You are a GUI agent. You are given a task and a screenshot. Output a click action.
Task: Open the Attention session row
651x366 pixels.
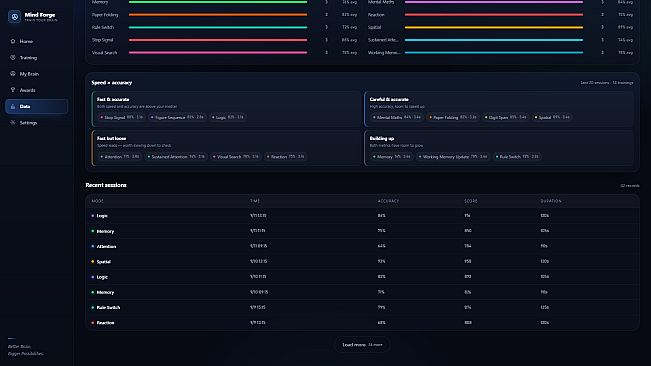pos(362,246)
